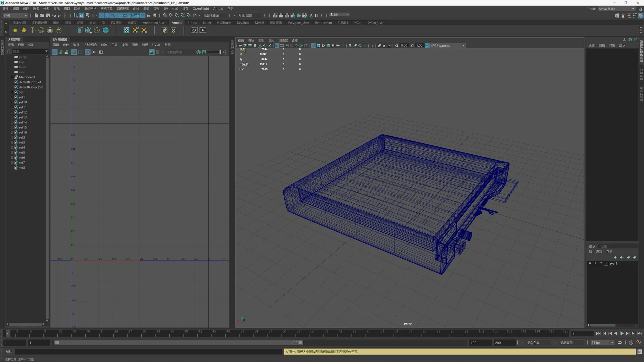The image size is (644, 362).
Task: Click the loop playback icon
Action: coord(620,343)
